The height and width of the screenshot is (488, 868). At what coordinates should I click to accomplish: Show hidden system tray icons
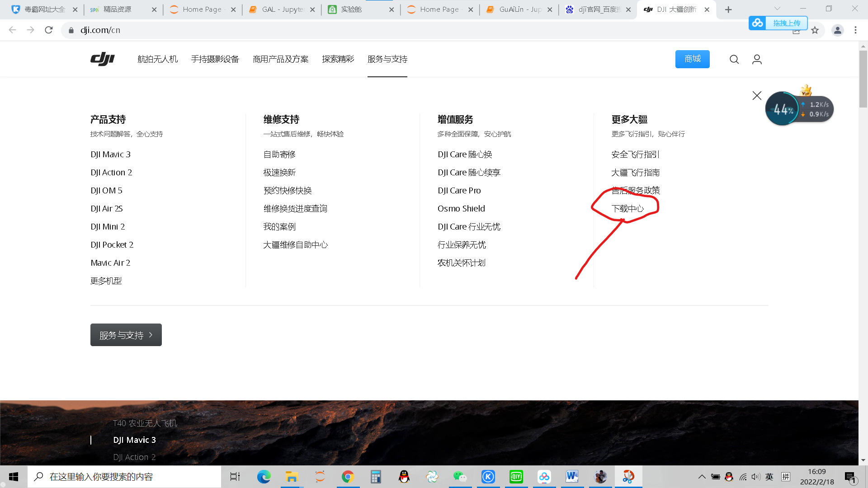(x=702, y=477)
